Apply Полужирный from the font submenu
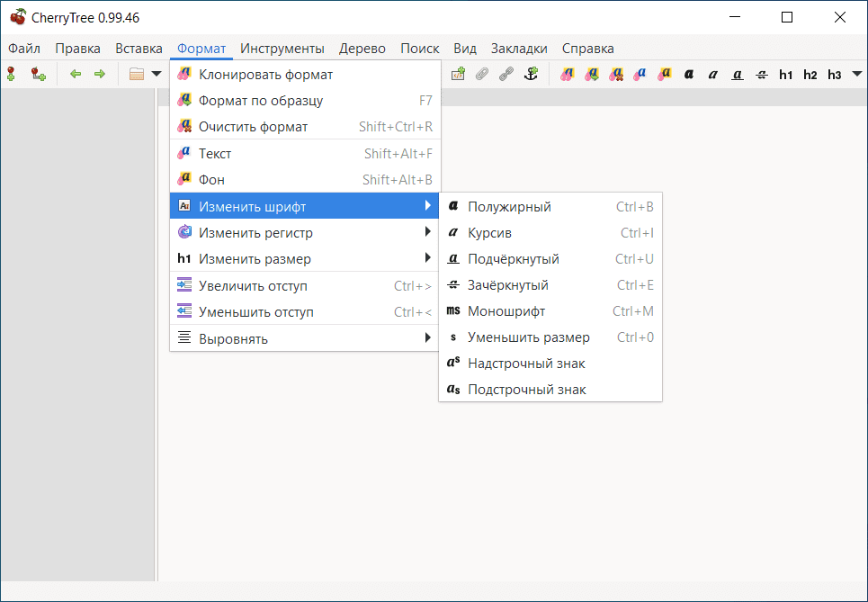 tap(550, 207)
